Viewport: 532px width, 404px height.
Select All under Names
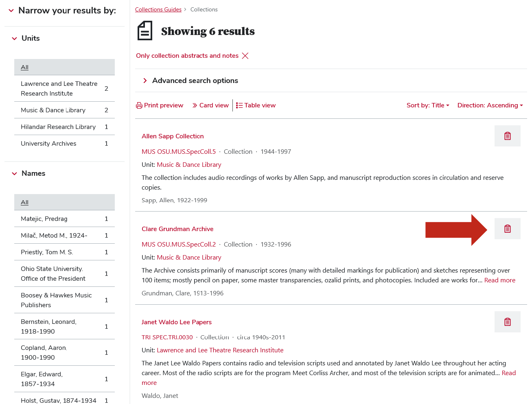(64, 202)
